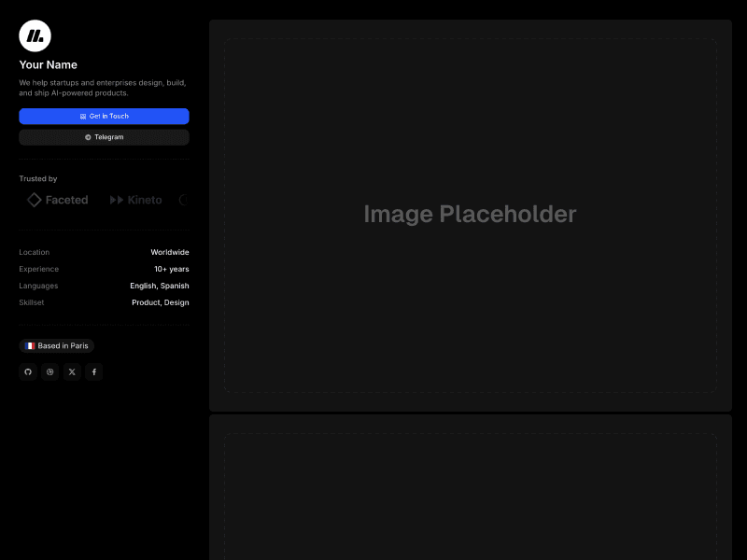747x560 pixels.
Task: Click the Worldwide location value
Action: pyautogui.click(x=170, y=252)
